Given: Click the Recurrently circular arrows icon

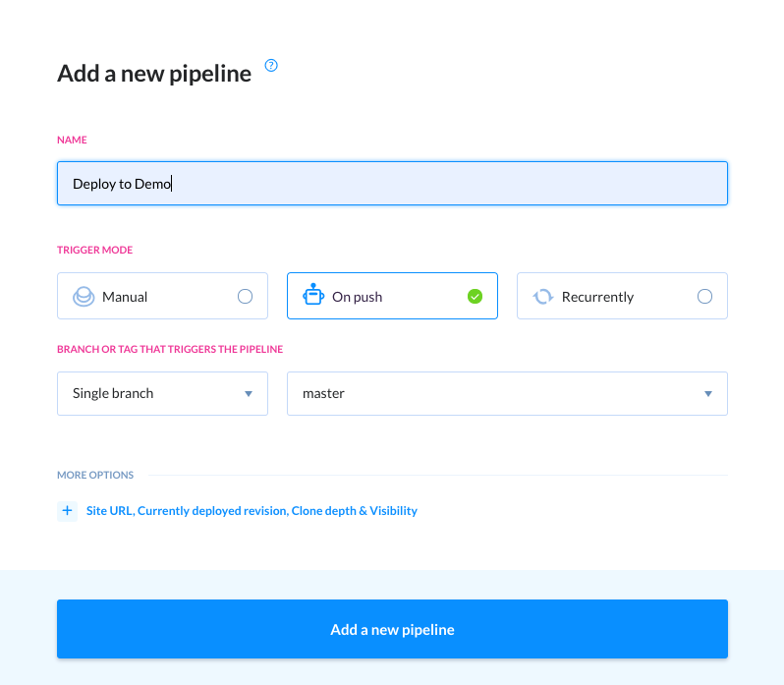Looking at the screenshot, I should (x=543, y=297).
